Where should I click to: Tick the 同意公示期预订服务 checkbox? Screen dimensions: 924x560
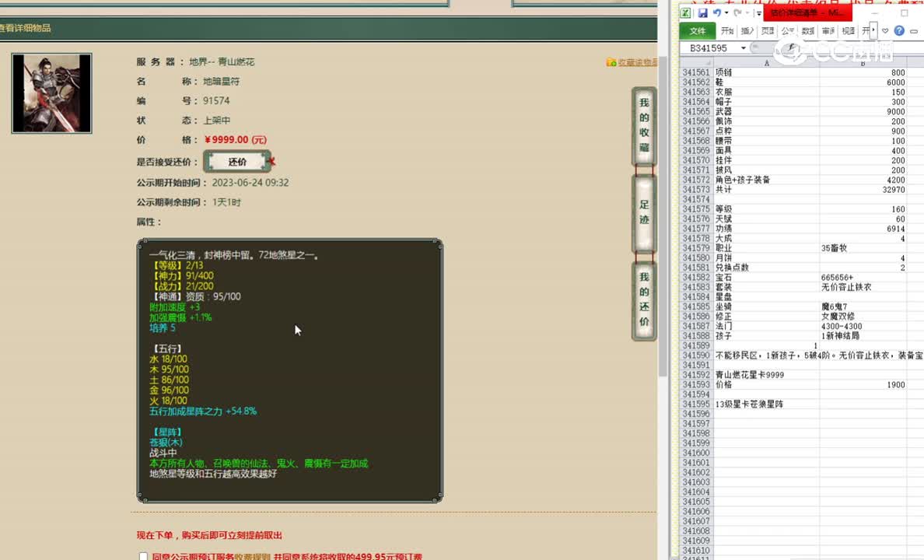[143, 556]
